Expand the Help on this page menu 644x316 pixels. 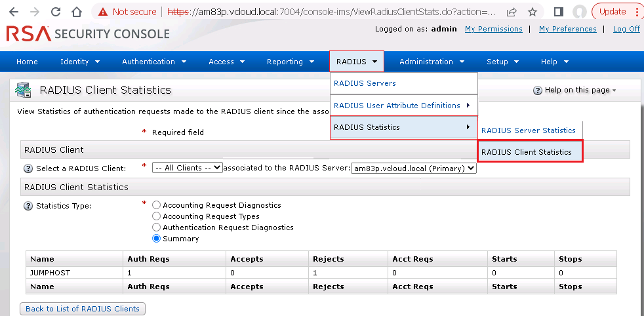pyautogui.click(x=574, y=90)
